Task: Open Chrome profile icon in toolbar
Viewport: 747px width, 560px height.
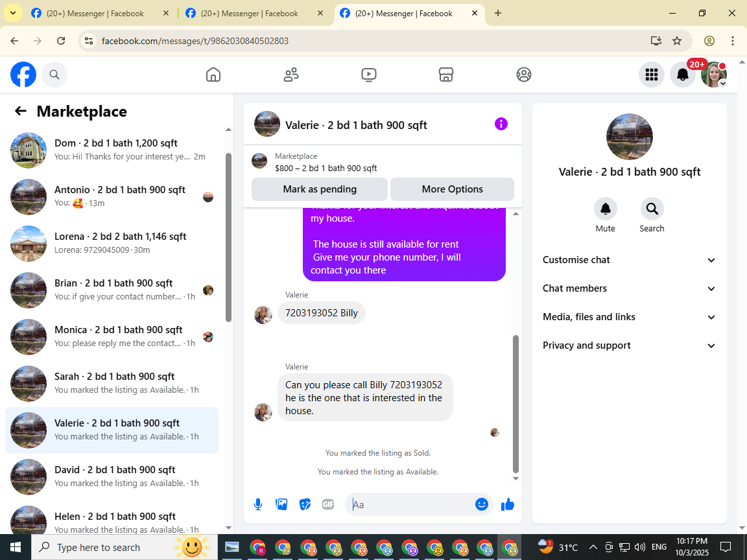Action: [709, 41]
